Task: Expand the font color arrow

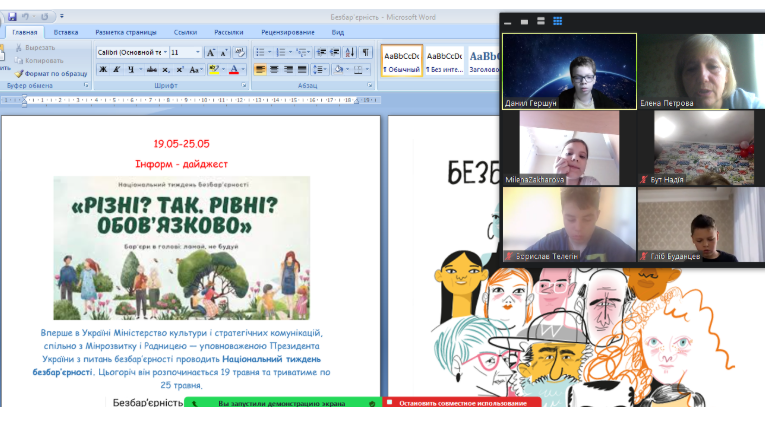Action: [x=243, y=70]
